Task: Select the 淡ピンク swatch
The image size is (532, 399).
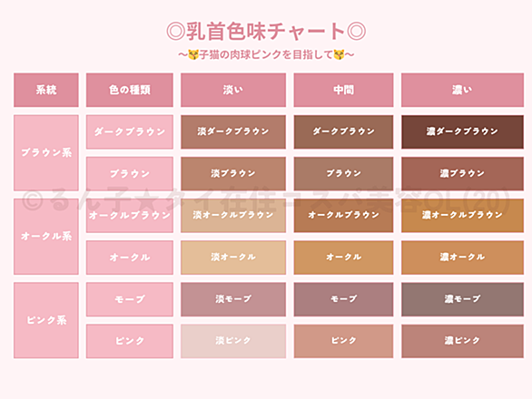Action: [233, 341]
